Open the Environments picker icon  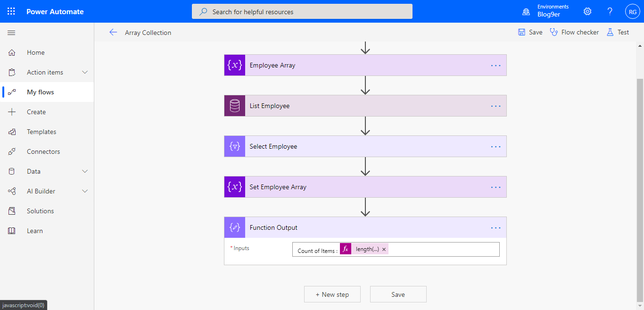526,11
